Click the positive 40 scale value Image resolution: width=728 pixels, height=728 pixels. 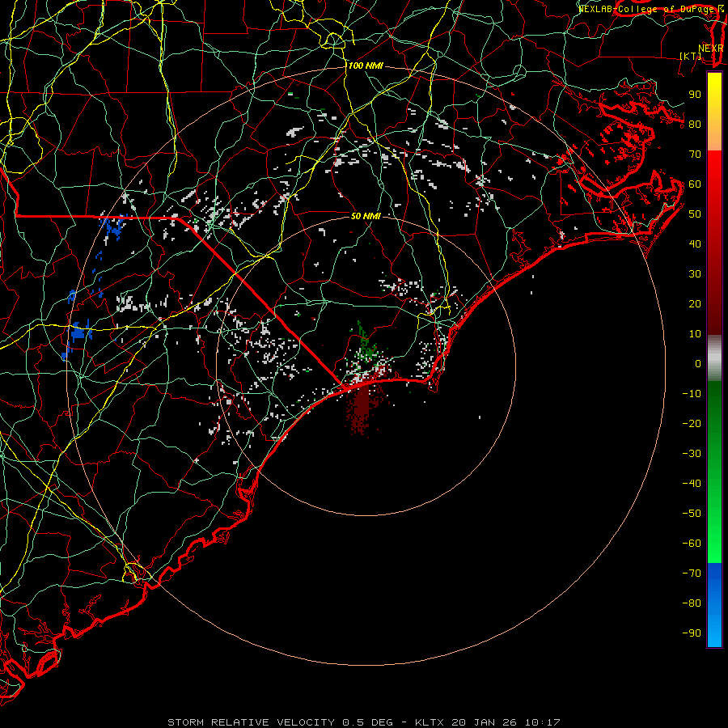(695, 243)
